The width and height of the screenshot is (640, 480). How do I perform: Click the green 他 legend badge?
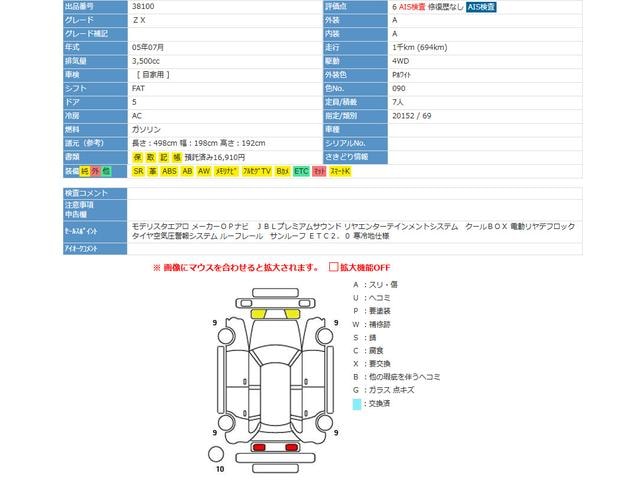106,171
